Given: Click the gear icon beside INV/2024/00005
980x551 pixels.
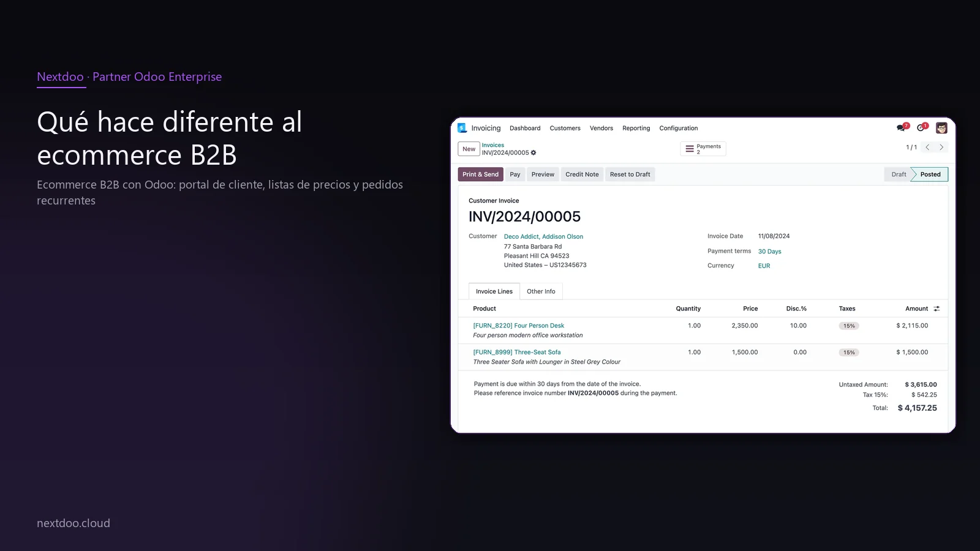Looking at the screenshot, I should click(533, 153).
